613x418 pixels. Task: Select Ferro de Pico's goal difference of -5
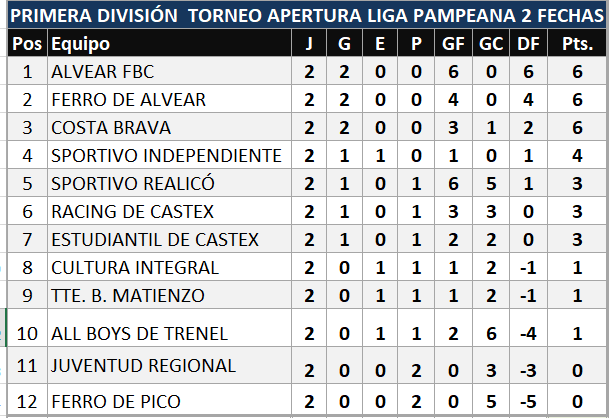click(528, 402)
